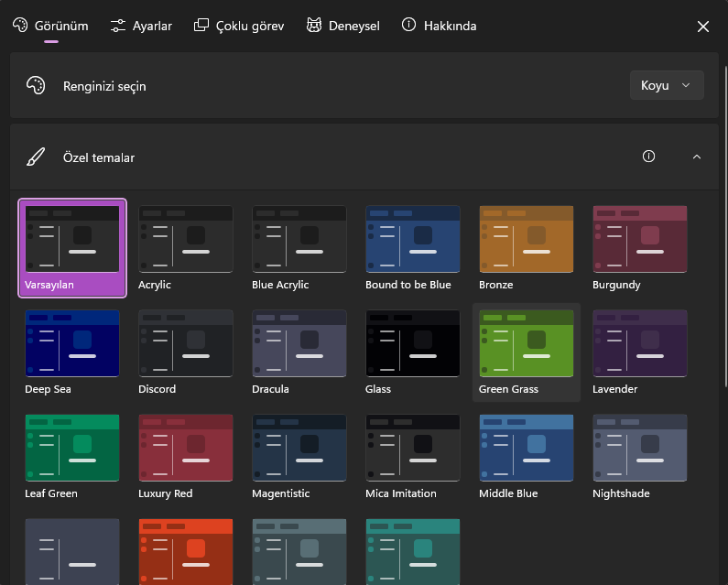Open the Koyu color mode dropdown
728x585 pixels.
click(x=667, y=85)
